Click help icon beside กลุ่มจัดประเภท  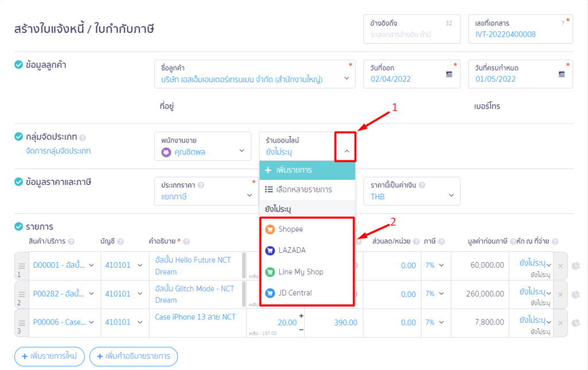tap(83, 138)
